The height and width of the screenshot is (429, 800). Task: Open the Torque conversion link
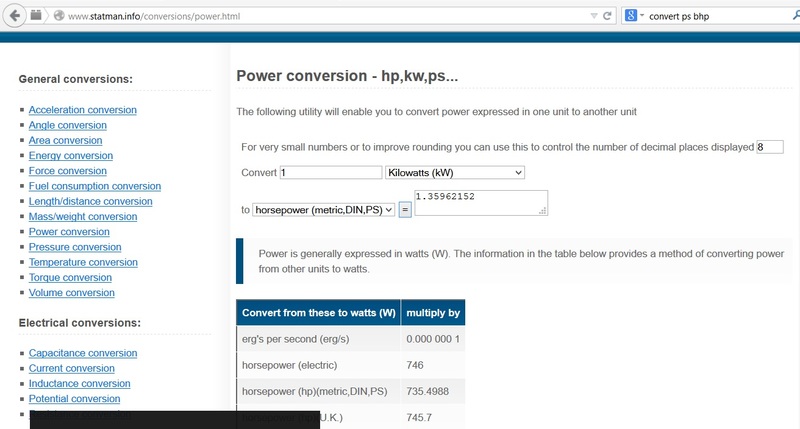tap(70, 277)
